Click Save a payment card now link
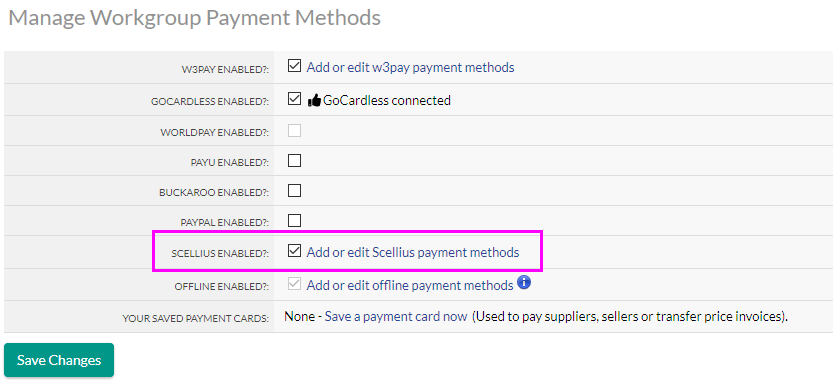This screenshot has width=833, height=380. (x=396, y=317)
